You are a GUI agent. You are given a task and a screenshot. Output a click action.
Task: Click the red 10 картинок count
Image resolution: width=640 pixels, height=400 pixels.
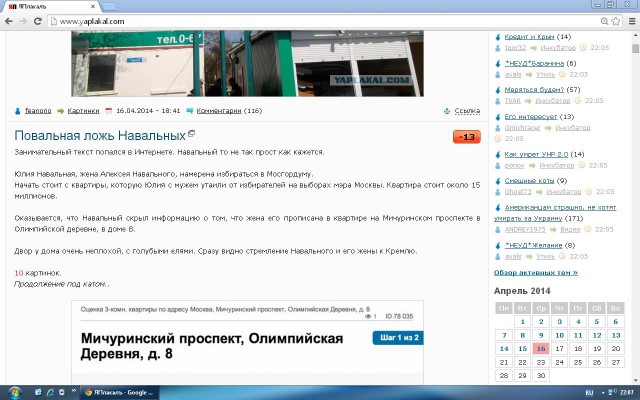pos(19,273)
